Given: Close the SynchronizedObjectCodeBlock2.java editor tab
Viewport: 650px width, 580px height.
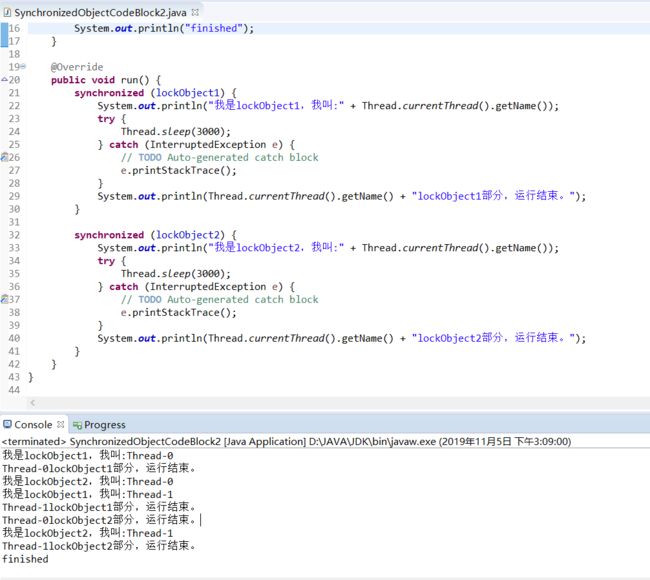Looking at the screenshot, I should (x=195, y=12).
